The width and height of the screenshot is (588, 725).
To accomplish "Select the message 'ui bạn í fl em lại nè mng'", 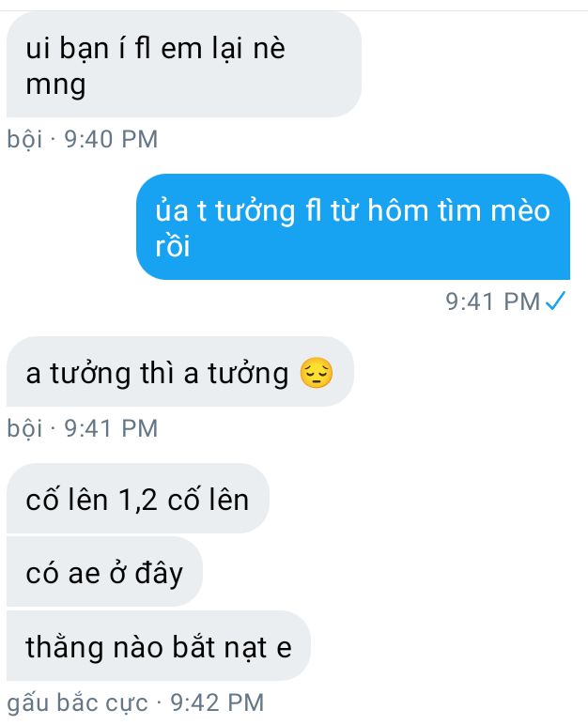I will [x=184, y=65].
